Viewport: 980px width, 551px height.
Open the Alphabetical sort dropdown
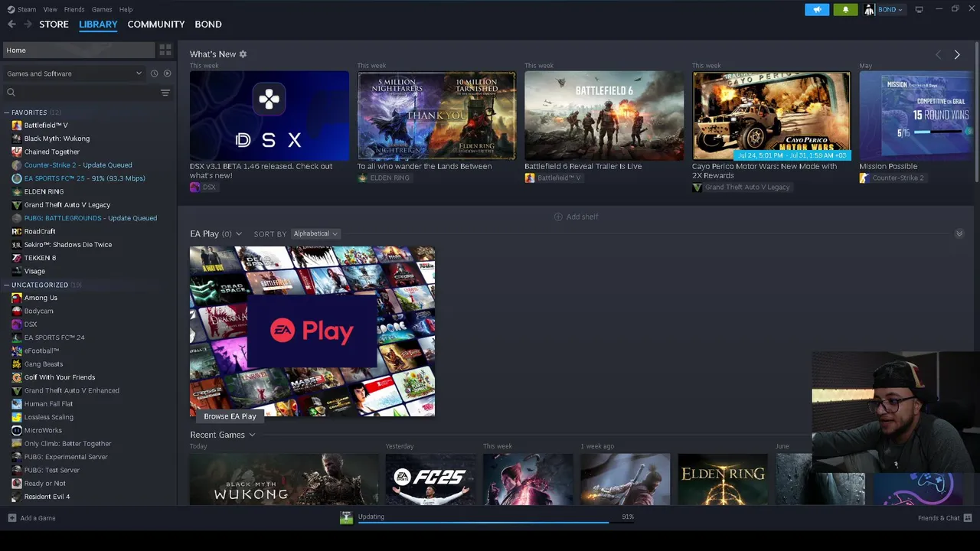tap(315, 233)
